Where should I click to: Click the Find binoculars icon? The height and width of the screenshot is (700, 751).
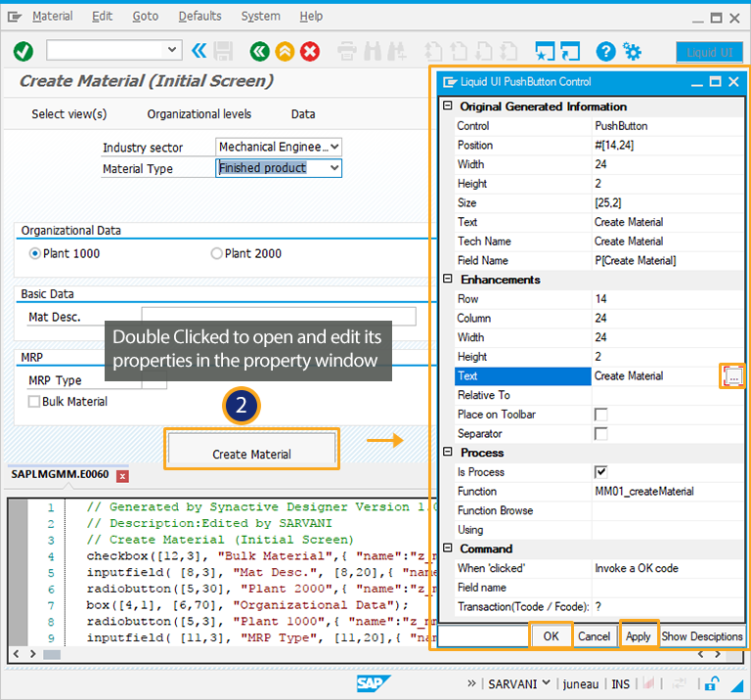(373, 51)
